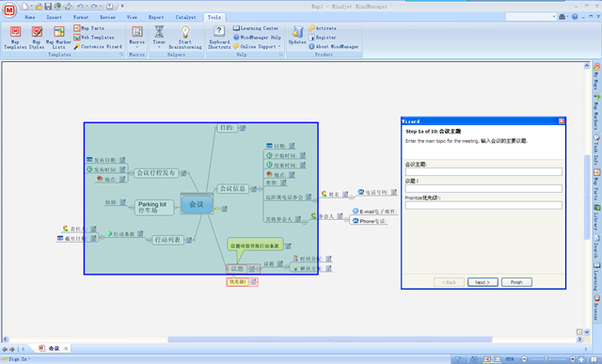Open the Learning Center
This screenshot has height=364, width=602.
point(256,28)
